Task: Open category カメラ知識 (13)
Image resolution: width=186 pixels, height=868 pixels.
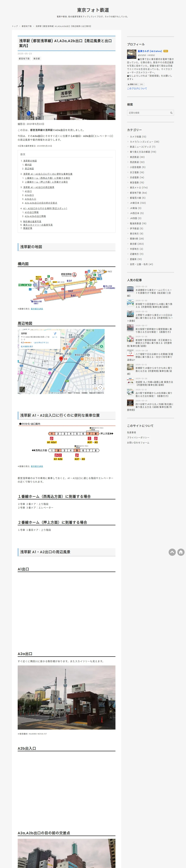Action: point(138,137)
